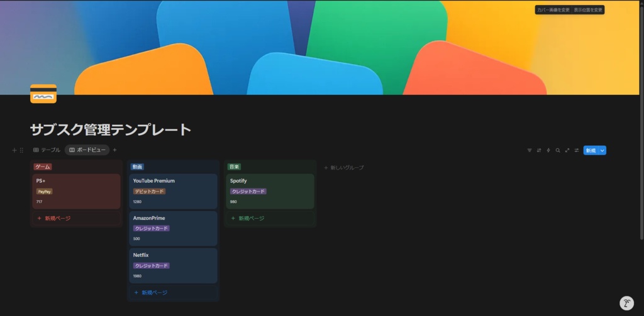The width and height of the screenshot is (644, 316).
Task: Add a block with the plus handle
Action: tap(14, 150)
